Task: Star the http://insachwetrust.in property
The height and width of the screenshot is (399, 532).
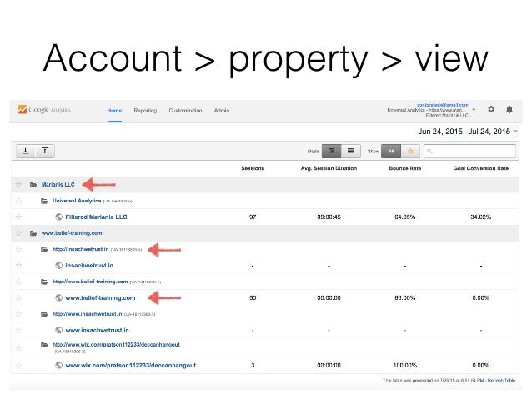Action: click(x=18, y=249)
